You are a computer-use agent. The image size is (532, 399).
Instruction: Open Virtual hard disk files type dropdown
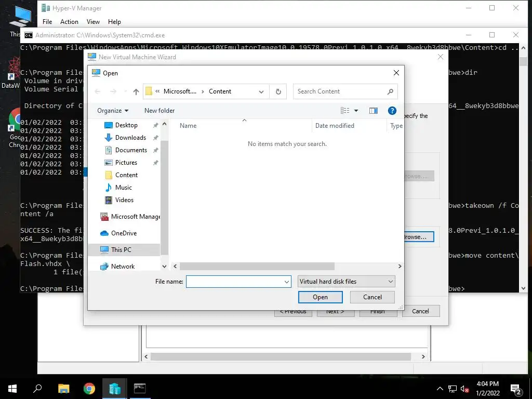click(x=346, y=282)
